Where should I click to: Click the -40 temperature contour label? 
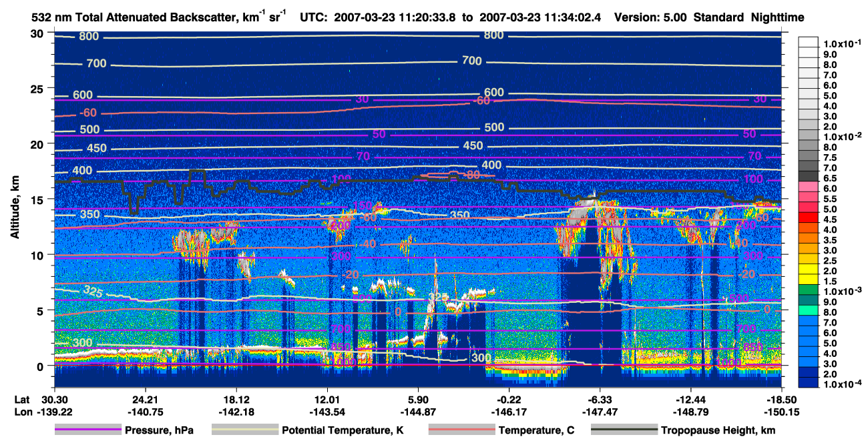pyautogui.click(x=368, y=244)
